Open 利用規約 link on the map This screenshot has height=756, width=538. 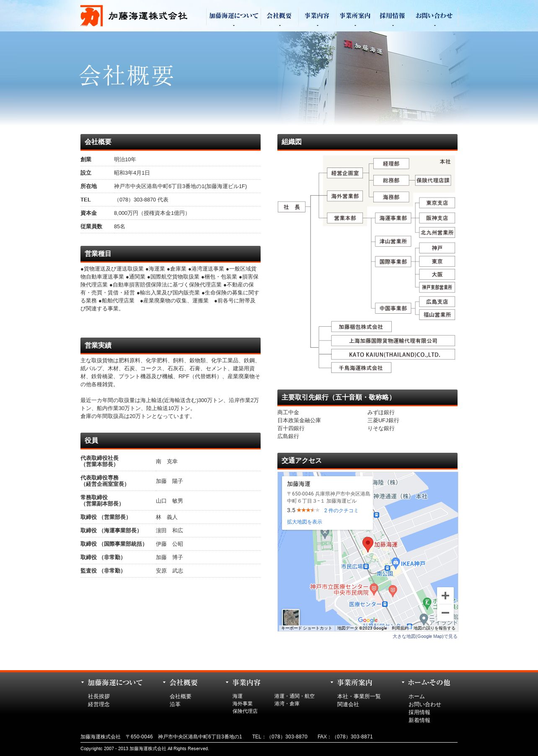click(400, 628)
